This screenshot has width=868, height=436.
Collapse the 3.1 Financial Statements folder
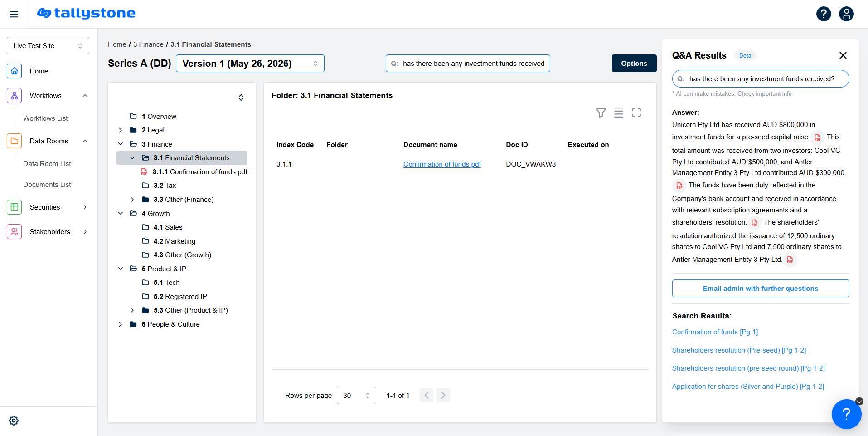click(x=132, y=158)
